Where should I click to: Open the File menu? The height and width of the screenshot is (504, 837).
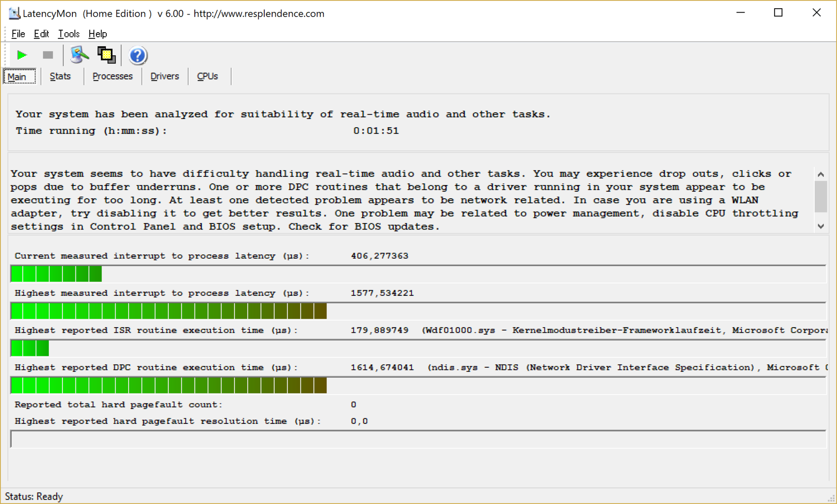[18, 34]
